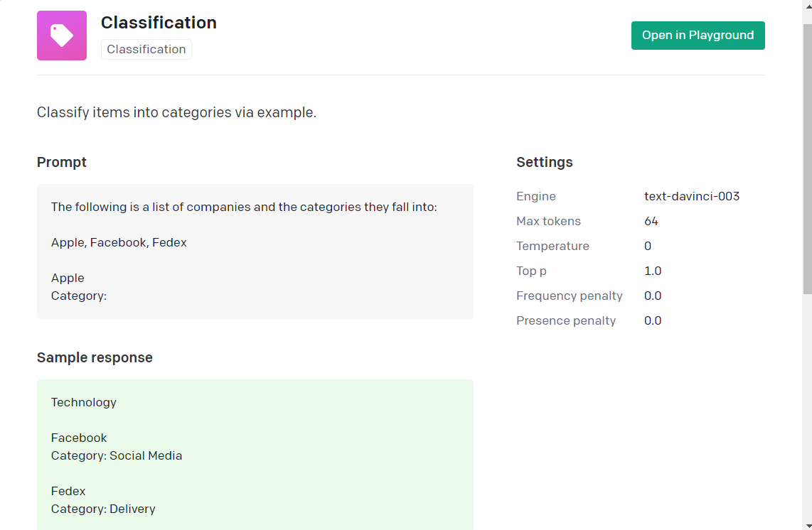This screenshot has height=530, width=812.
Task: Click the Temperature value '0'
Action: (647, 246)
